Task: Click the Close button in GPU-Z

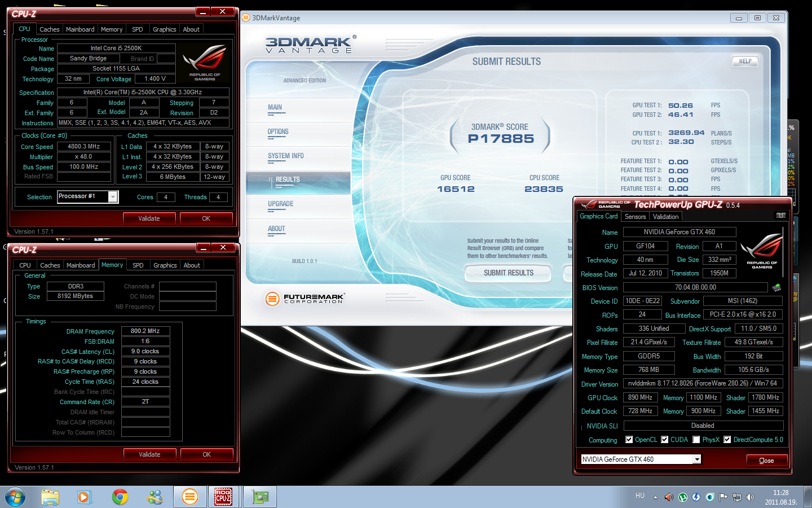Action: 766,461
